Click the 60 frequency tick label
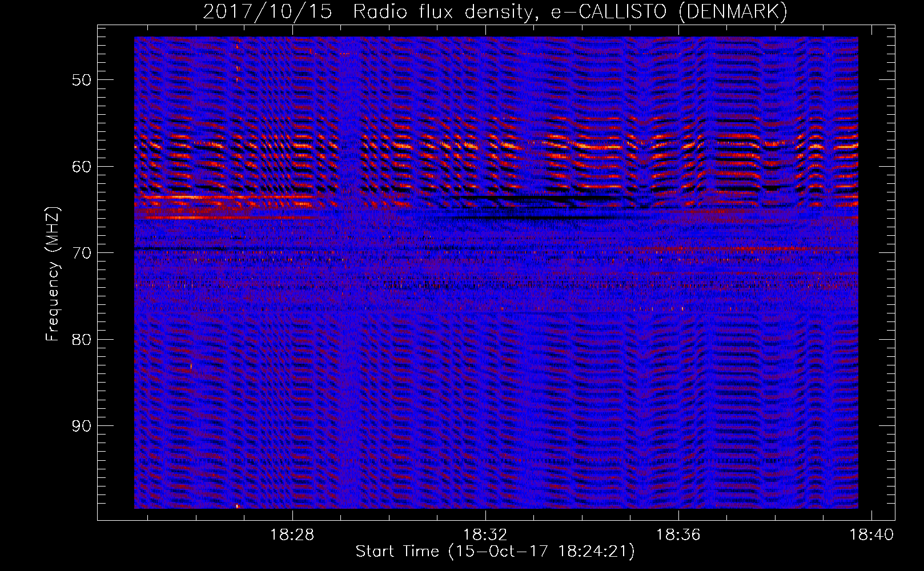Viewport: 924px width, 571px height. tap(82, 167)
